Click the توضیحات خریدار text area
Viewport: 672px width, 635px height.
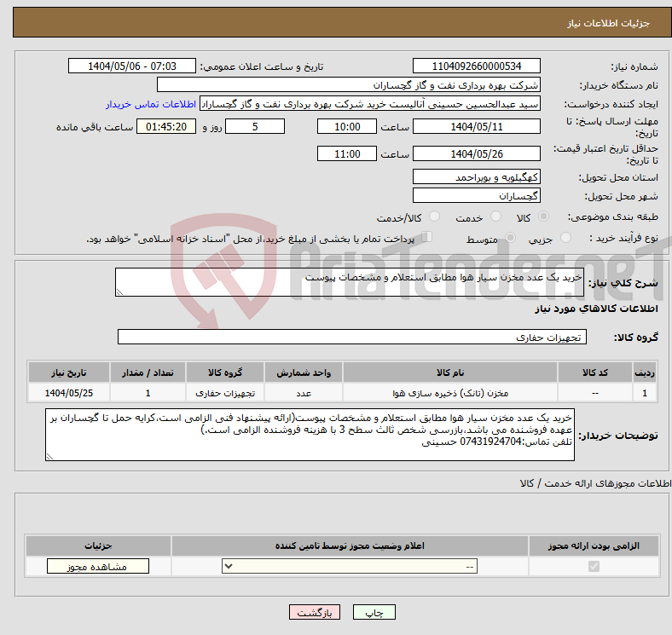point(310,435)
